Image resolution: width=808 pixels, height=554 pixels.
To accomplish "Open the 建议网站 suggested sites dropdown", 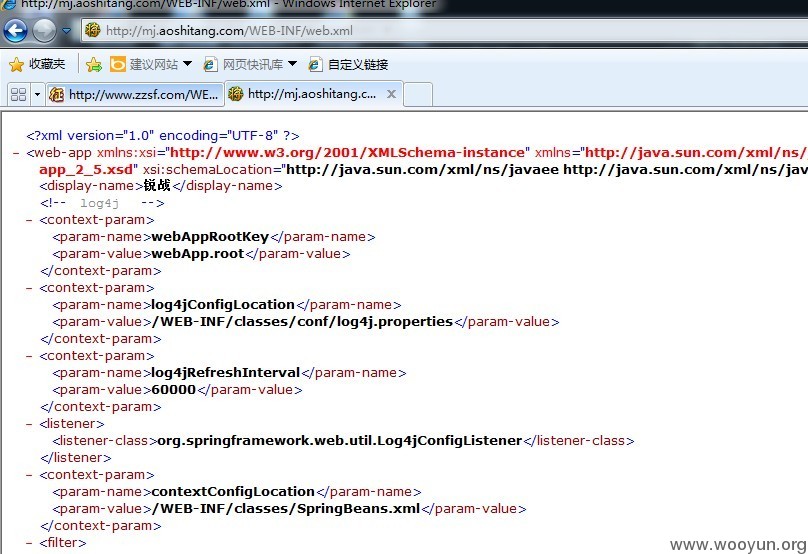I will click(150, 64).
